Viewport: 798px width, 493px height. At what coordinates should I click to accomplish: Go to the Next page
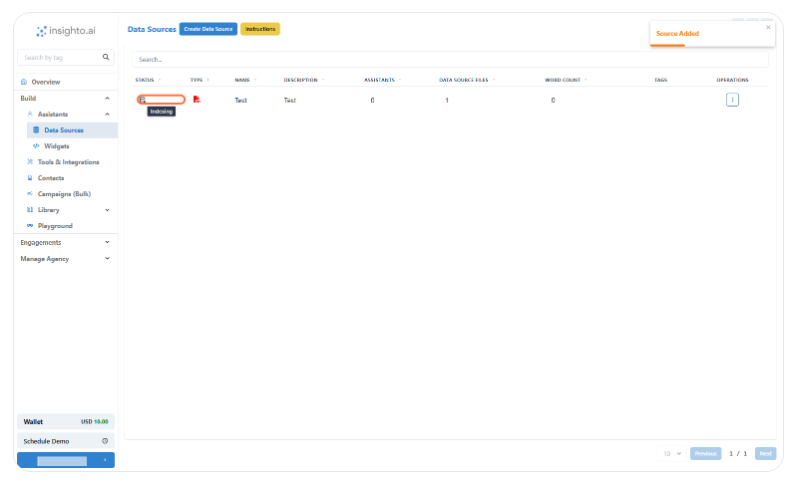765,453
